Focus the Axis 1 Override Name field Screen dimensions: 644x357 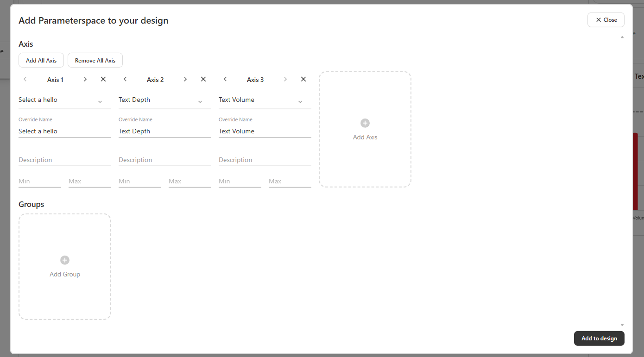64,132
